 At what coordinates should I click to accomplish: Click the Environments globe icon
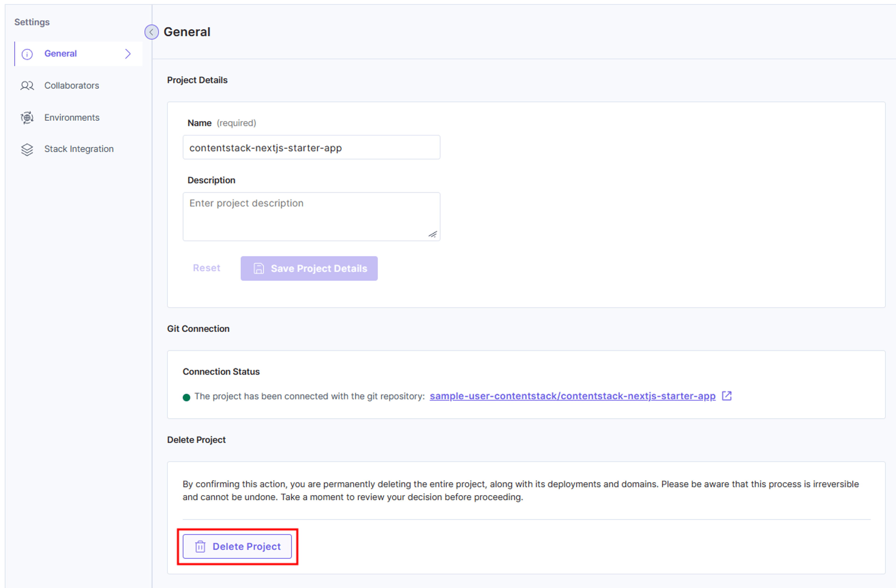[27, 118]
